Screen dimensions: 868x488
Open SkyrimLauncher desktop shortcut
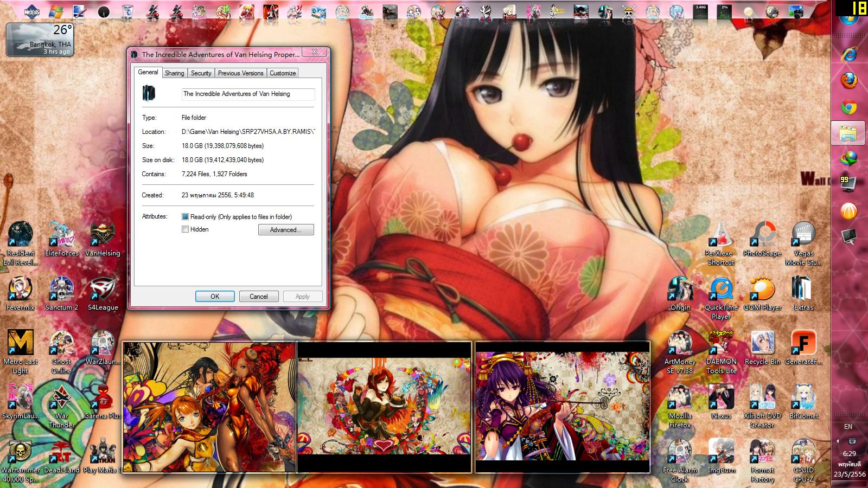(x=20, y=402)
